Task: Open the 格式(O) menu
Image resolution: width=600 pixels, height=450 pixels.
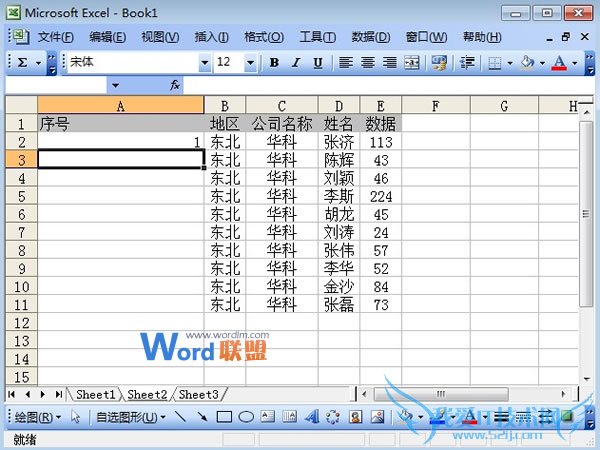Action: 264,37
